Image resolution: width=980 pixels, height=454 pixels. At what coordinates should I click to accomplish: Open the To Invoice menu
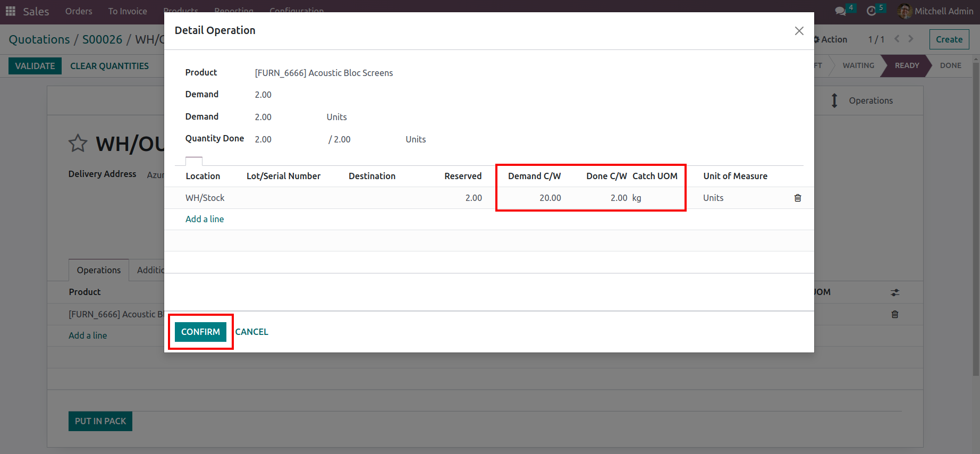click(128, 11)
